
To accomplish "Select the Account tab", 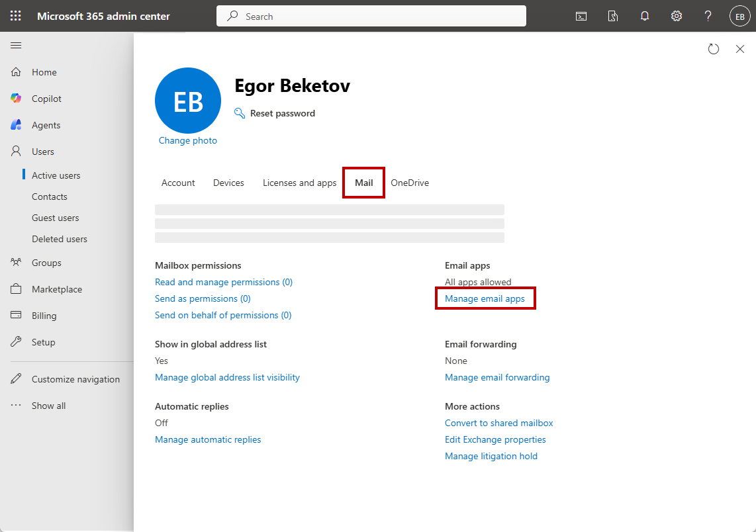I will click(x=178, y=183).
